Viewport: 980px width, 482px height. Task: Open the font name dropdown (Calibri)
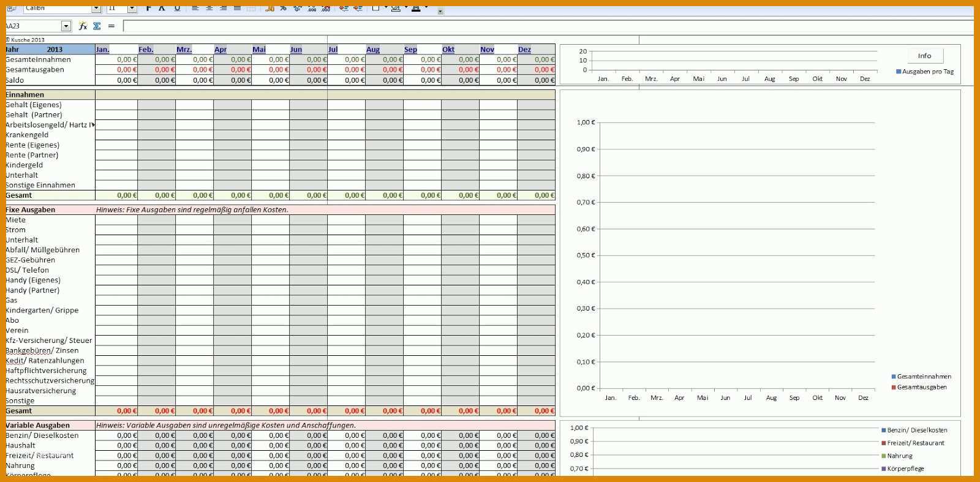[96, 9]
